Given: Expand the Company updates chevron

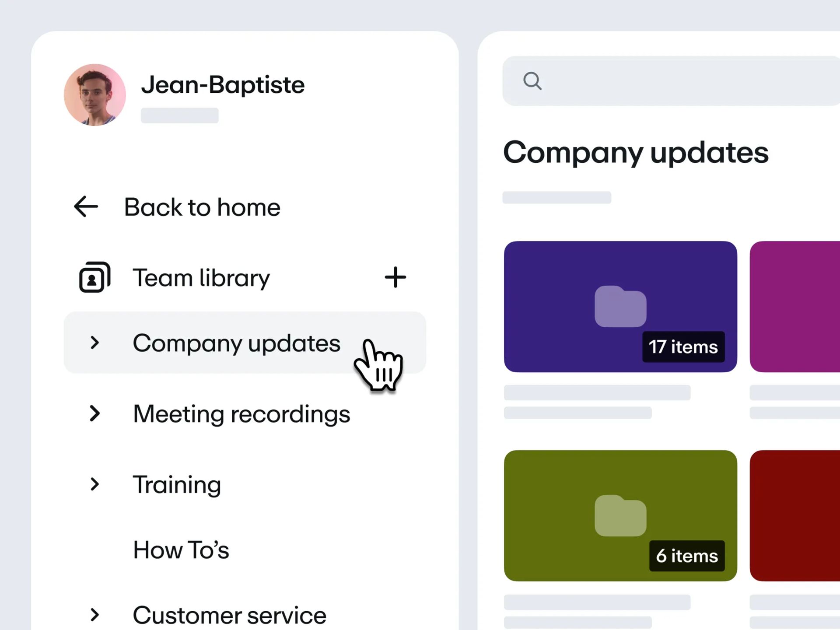Looking at the screenshot, I should tap(94, 343).
